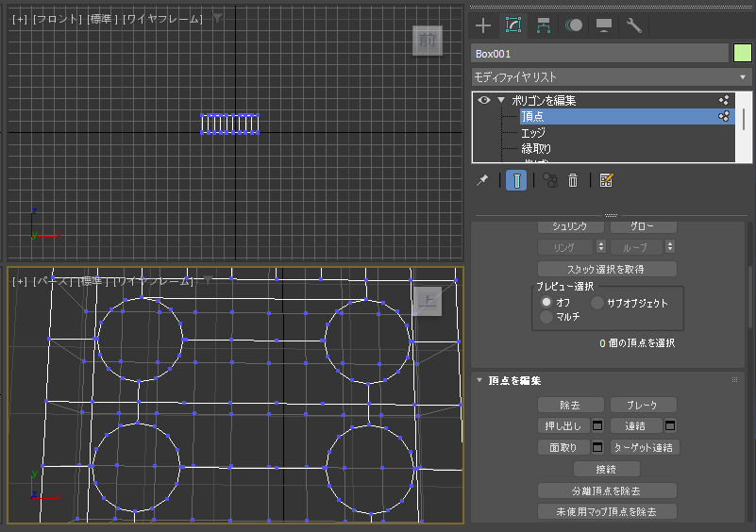Open the Modify panel tab
Viewport: 756px width, 532px height.
click(x=513, y=25)
